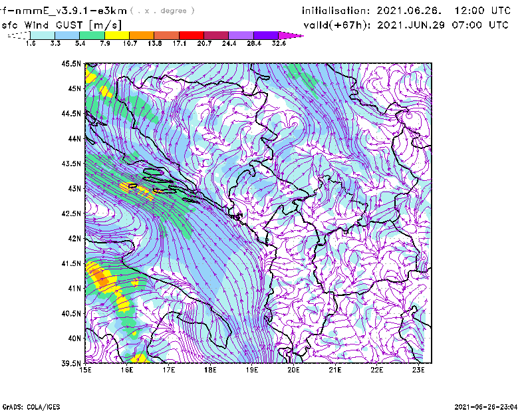This screenshot has width=532, height=411.
Task: Click the '43.5N' latitude label
Action: (x=71, y=164)
